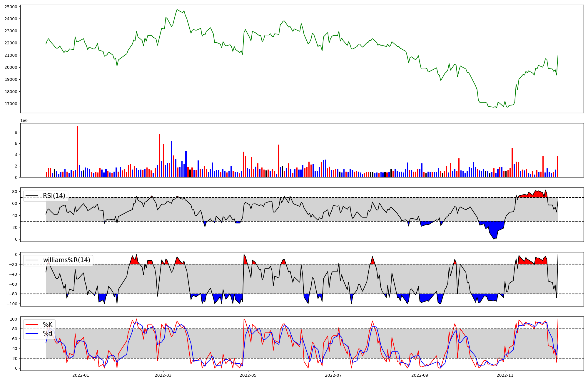588x382 pixels.
Task: Click the 2022-09 x-axis date label
Action: (420, 375)
